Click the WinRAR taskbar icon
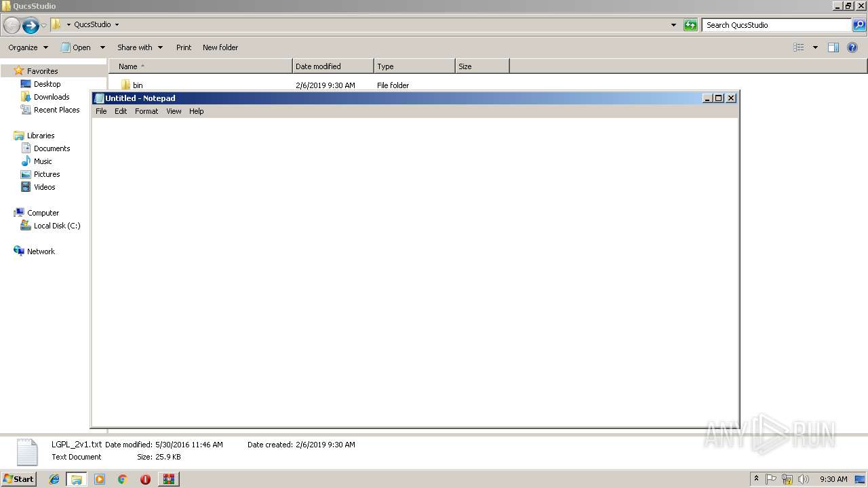The height and width of the screenshot is (488, 868). click(168, 479)
